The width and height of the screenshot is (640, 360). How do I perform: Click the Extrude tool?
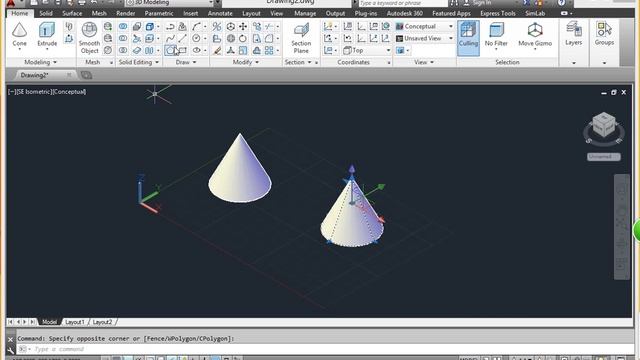click(47, 34)
